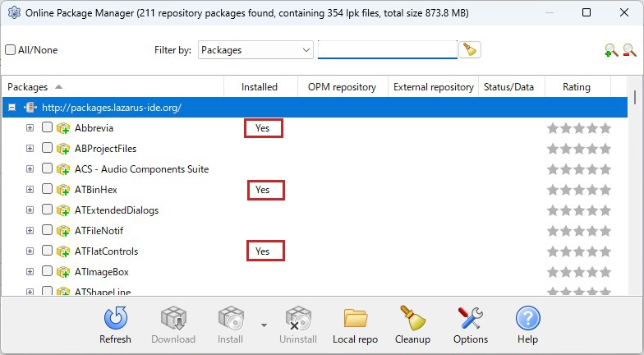
Task: Tick the ATBinHex package checkbox
Action: (47, 190)
